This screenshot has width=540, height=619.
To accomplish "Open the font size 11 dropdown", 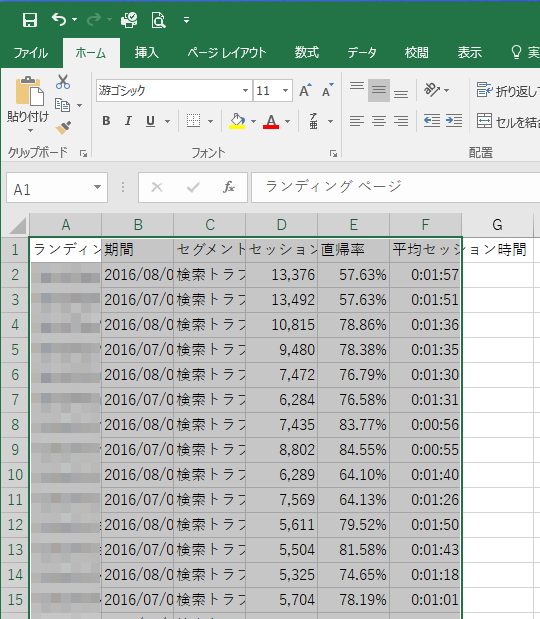I will (x=285, y=90).
